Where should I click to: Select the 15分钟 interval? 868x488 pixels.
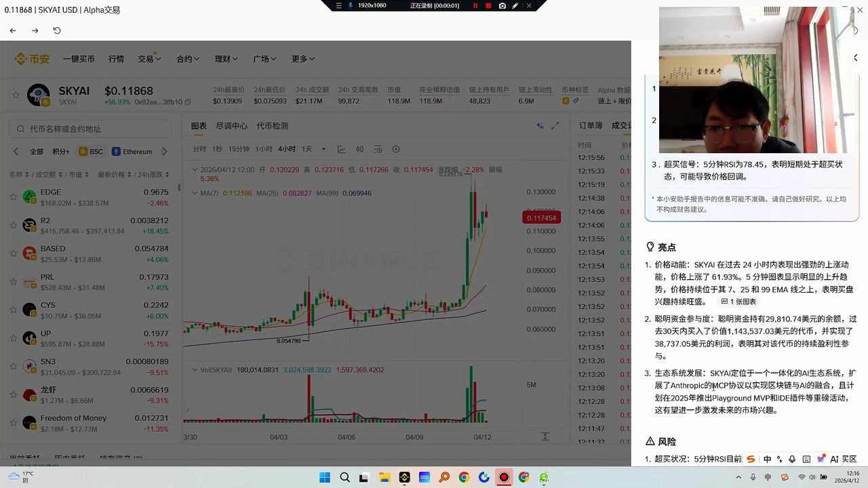coord(239,149)
